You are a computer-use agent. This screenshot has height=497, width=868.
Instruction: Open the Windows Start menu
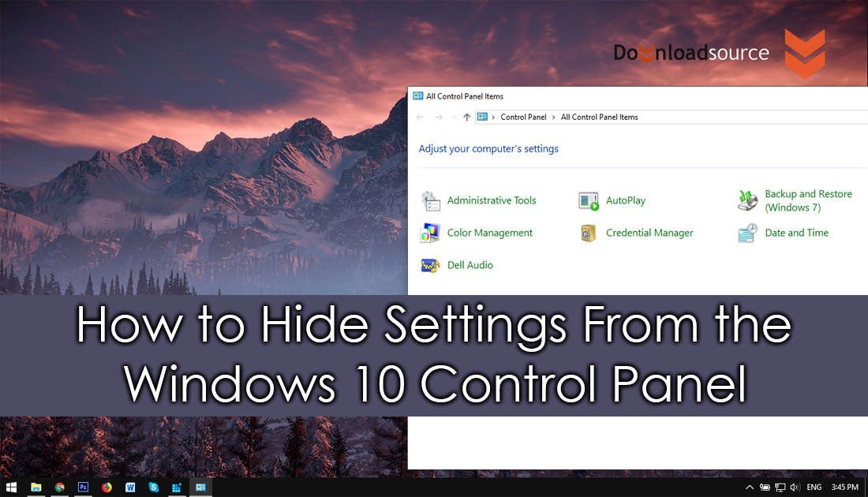pos(12,487)
